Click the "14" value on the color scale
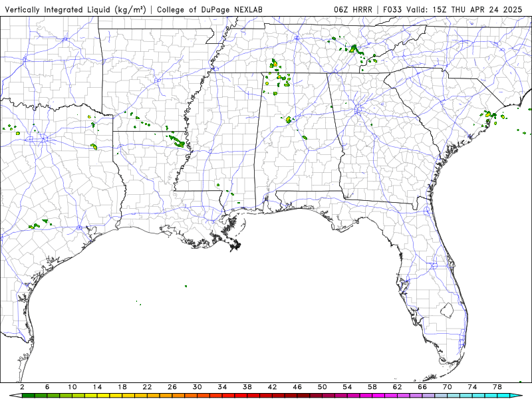532x399 pixels. [x=97, y=387]
